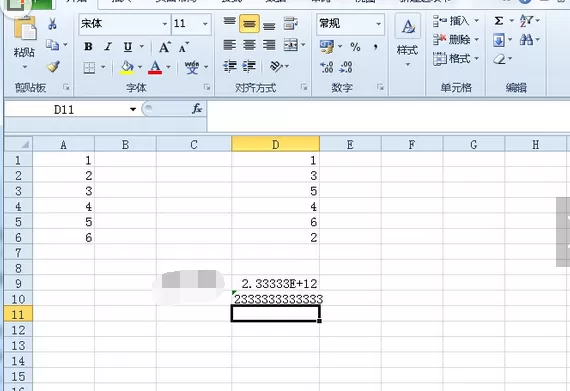570x391 pixels.
Task: Open borders dropdown arrow
Action: 103,67
